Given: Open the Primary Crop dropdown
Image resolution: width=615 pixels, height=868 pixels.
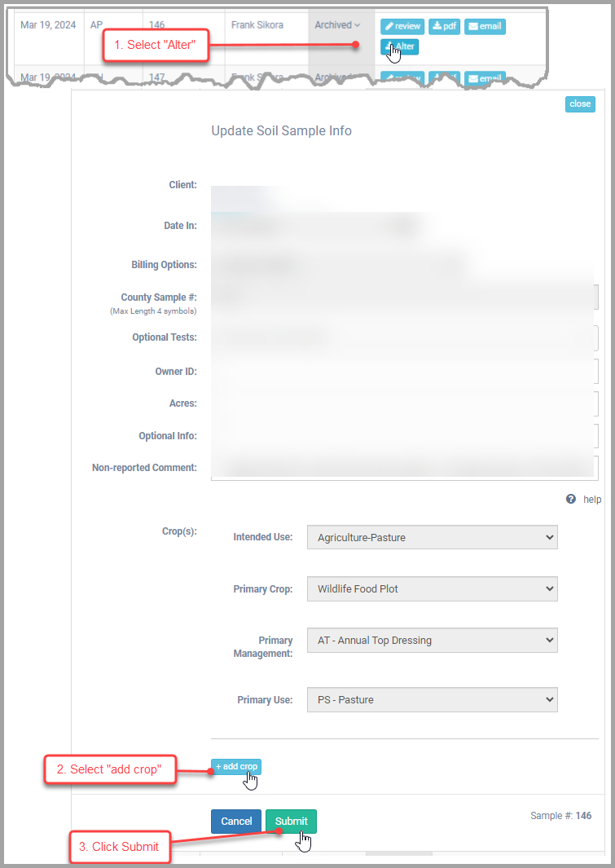Looking at the screenshot, I should (432, 588).
